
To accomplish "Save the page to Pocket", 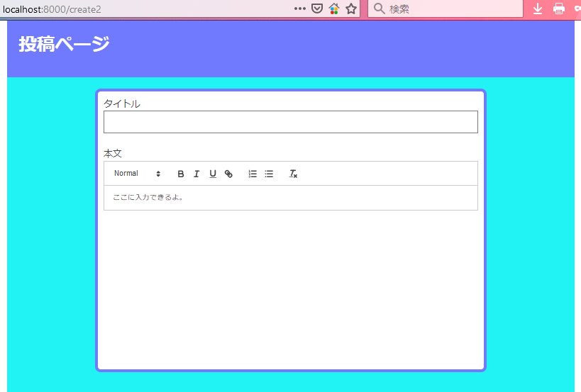I will [317, 9].
